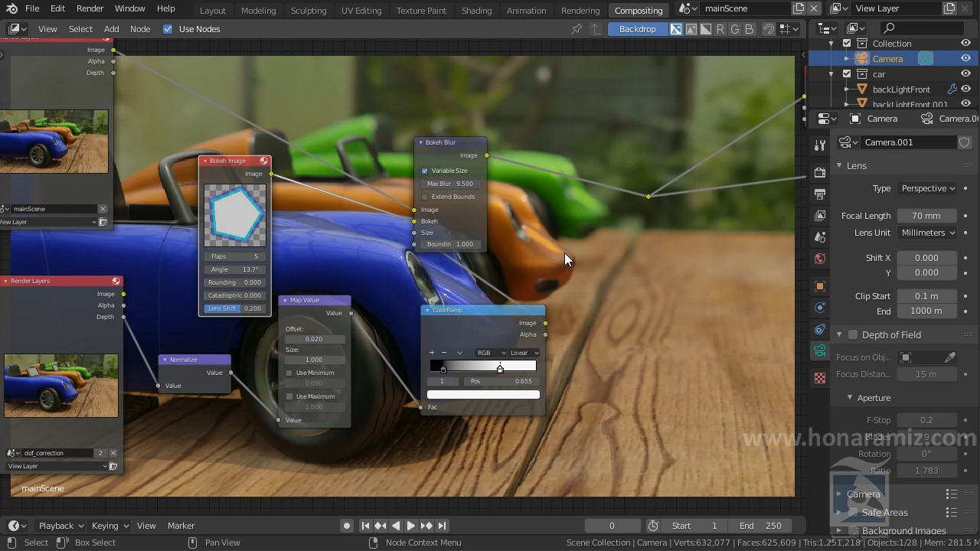The image size is (980, 551).
Task: Enable Use Minimum on Map Value node
Action: coord(289,373)
